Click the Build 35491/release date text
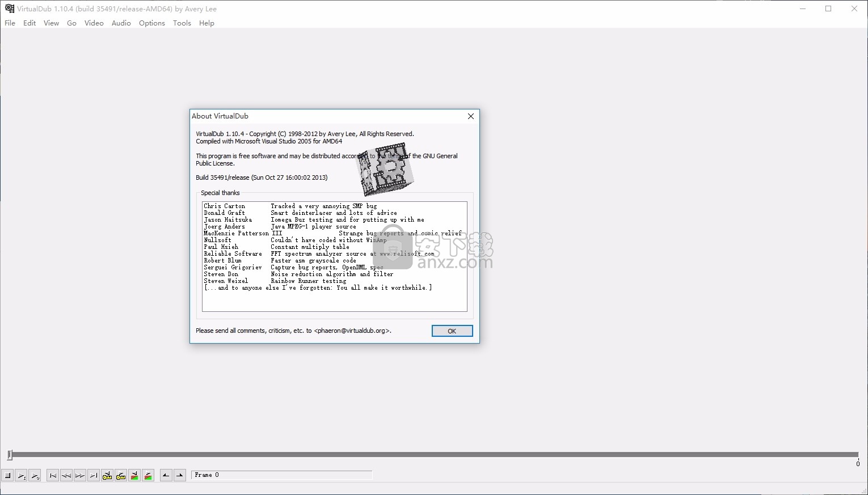This screenshot has width=868, height=495. pyautogui.click(x=262, y=177)
